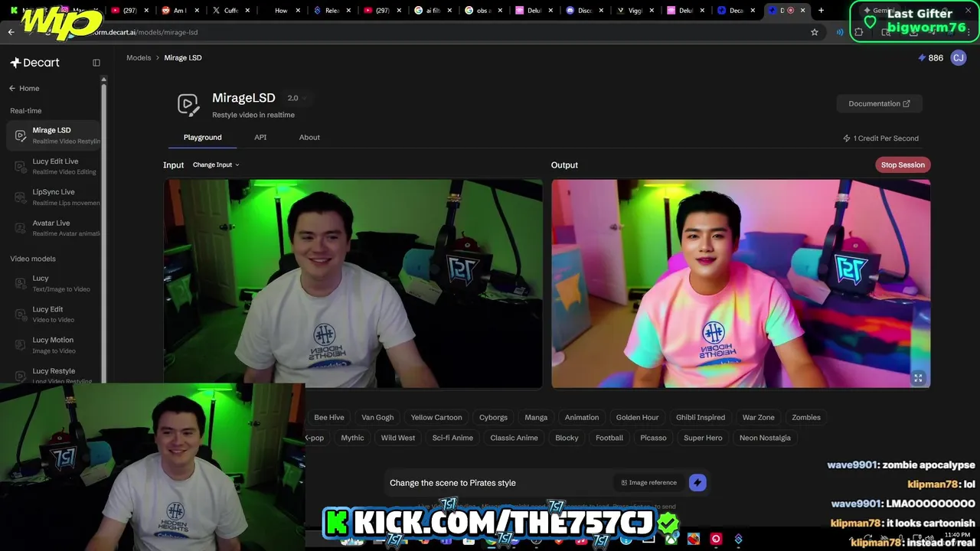
Task: Open the 2.0 version dropdown
Action: (296, 98)
